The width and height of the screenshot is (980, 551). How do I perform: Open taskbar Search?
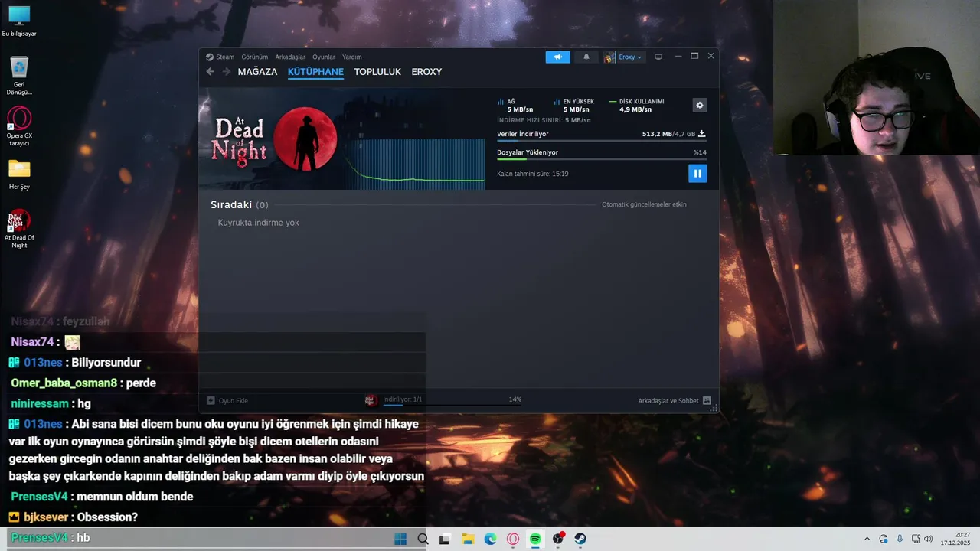[423, 539]
